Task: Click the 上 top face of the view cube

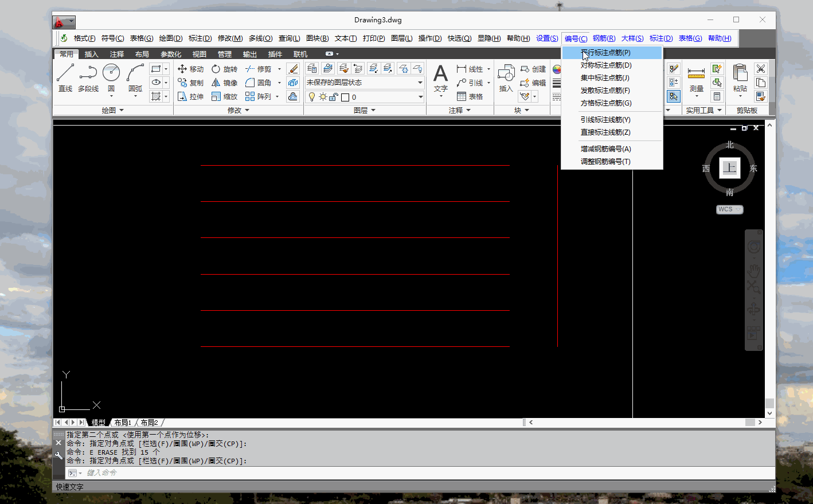Action: pyautogui.click(x=729, y=168)
